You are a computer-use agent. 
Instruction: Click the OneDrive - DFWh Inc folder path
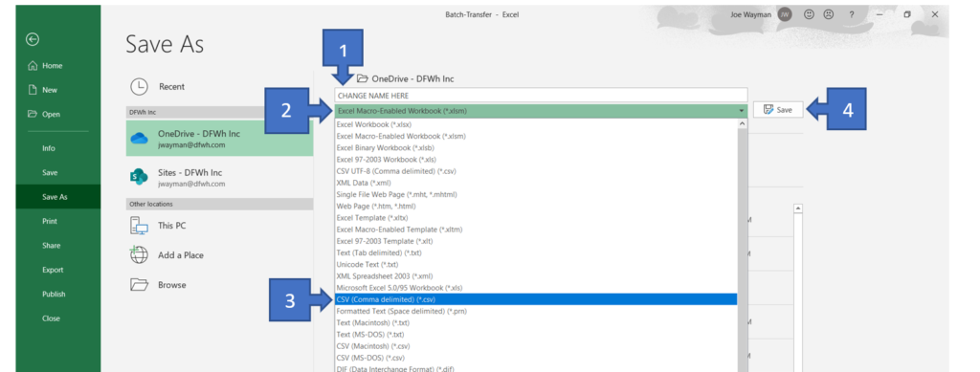(x=405, y=78)
